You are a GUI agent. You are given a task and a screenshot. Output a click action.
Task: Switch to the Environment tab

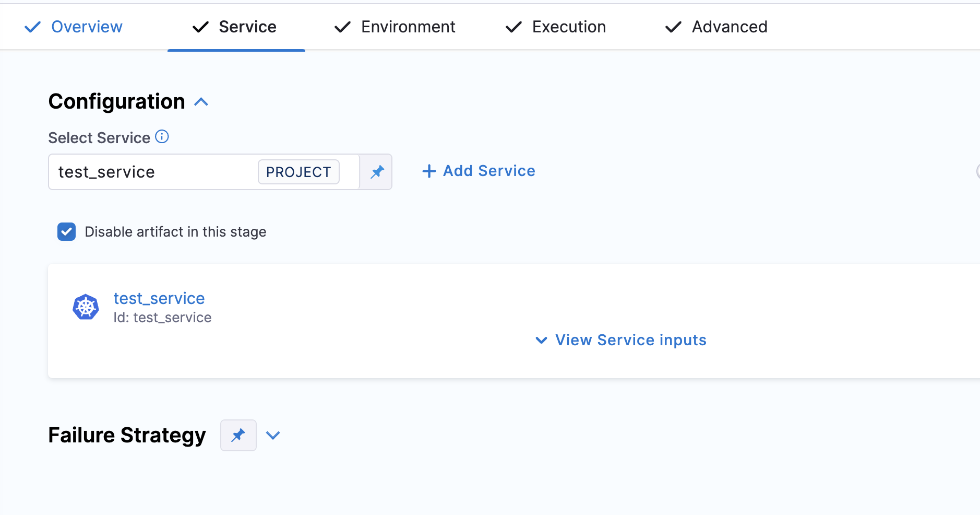pos(408,27)
